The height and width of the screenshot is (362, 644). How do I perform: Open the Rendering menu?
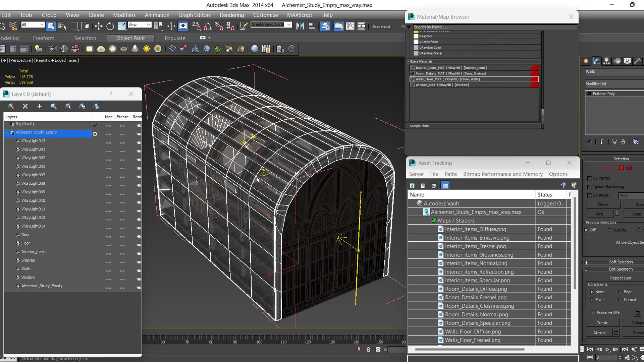tap(232, 15)
